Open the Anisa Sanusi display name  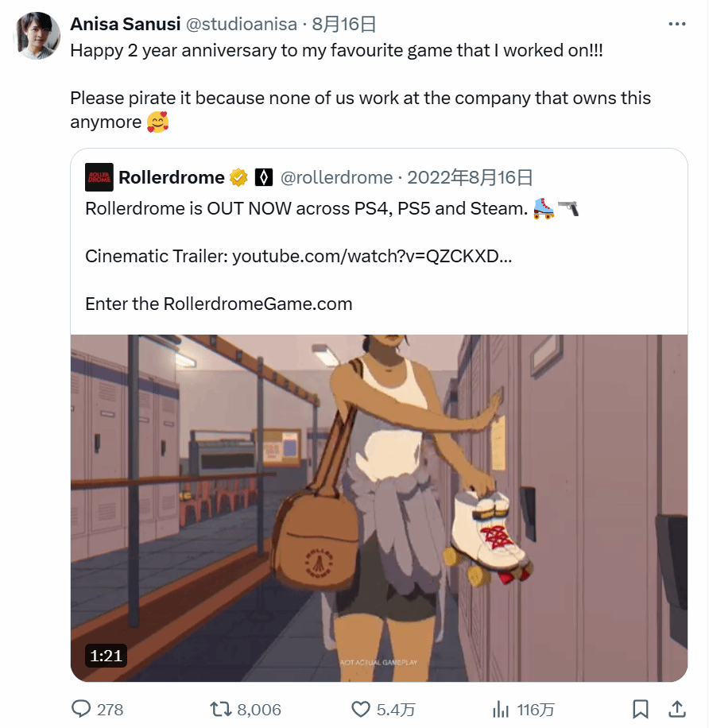(x=126, y=24)
